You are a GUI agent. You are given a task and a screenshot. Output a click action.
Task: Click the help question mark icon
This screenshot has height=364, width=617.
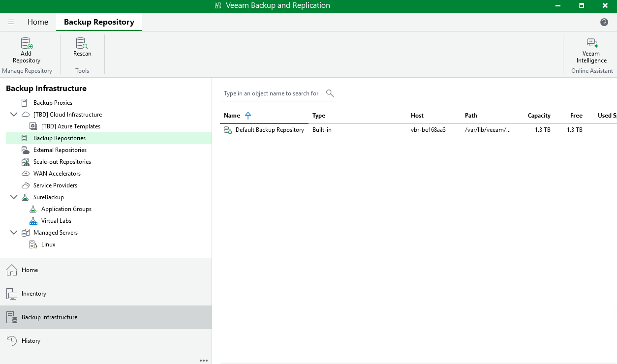[x=604, y=22]
